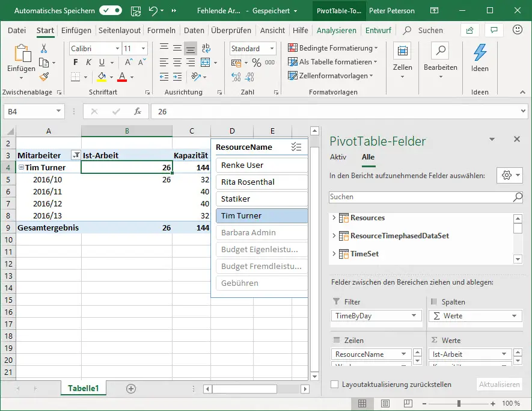Click the zoom slider handle
Image resolution: width=532 pixels, height=411 pixels.
459,404
